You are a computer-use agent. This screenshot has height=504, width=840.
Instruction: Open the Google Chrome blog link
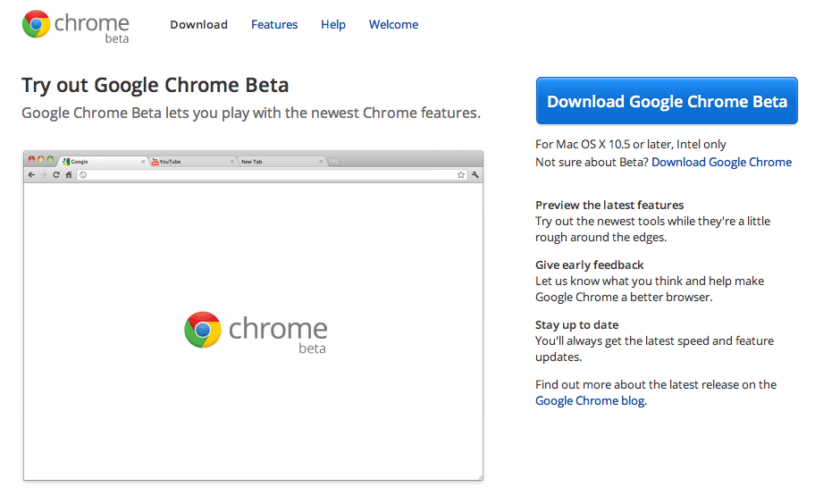click(x=590, y=400)
